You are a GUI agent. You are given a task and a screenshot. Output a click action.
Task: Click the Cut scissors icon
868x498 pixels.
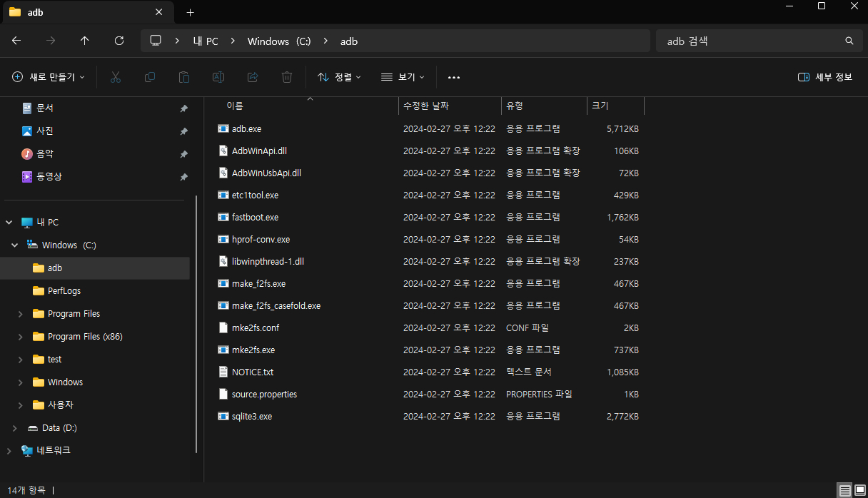point(116,77)
